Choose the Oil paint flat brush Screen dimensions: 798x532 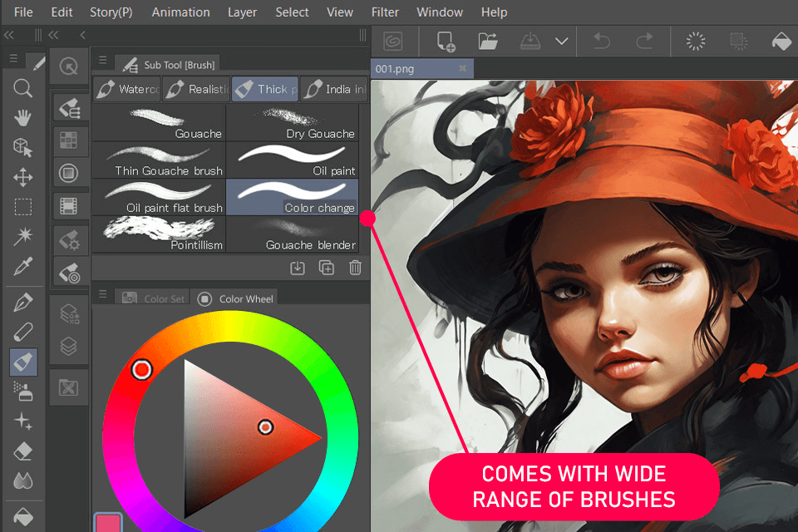pos(159,197)
